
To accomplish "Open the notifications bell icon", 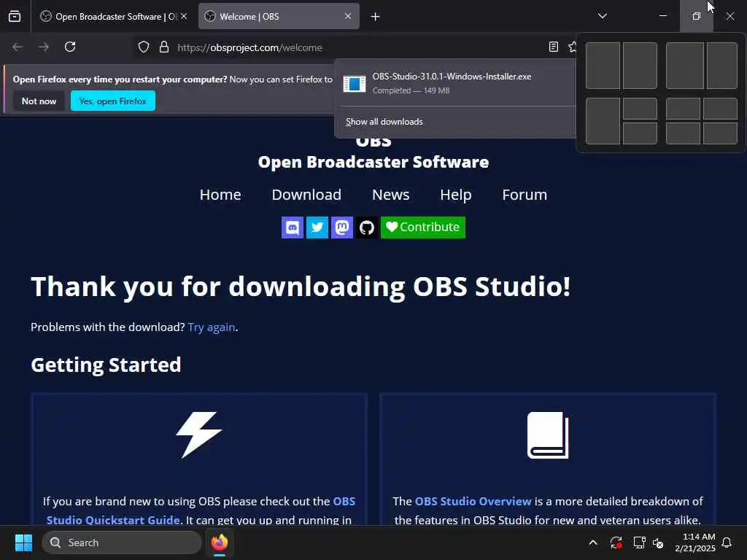I will tap(727, 542).
